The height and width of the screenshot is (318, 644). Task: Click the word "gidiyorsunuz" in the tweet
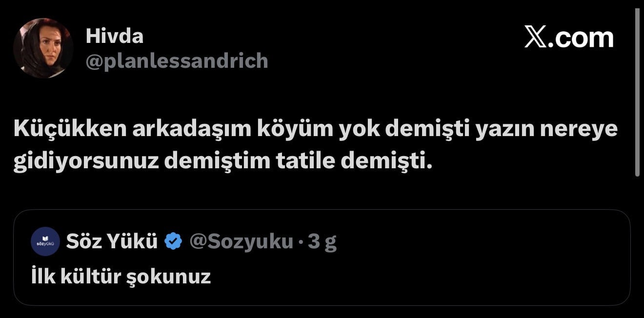click(86, 161)
